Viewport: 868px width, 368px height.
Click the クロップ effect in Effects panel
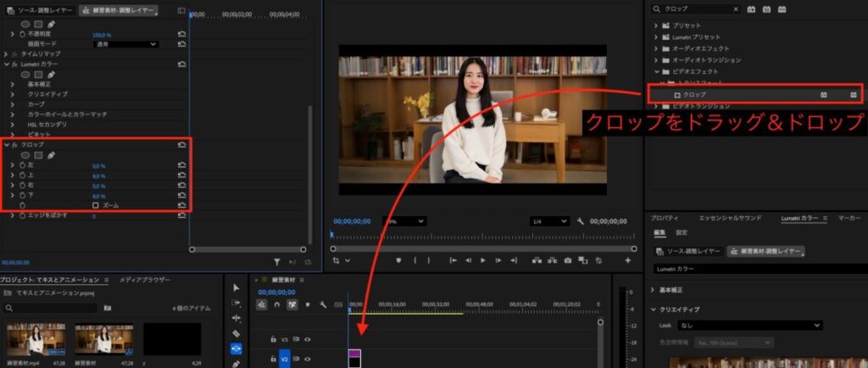693,94
